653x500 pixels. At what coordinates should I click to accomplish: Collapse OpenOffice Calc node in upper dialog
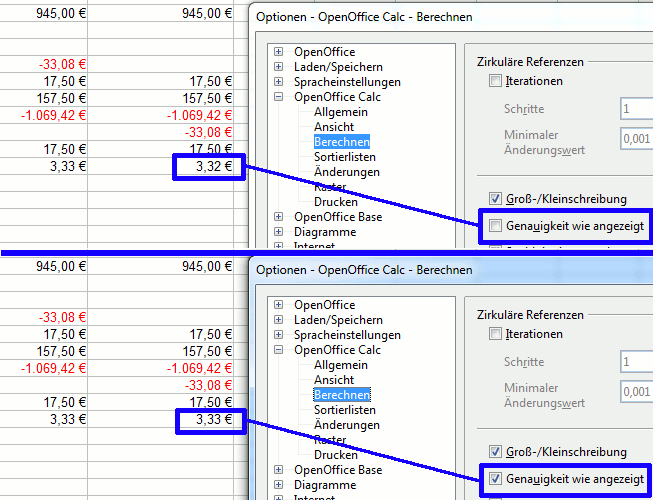coord(279,97)
